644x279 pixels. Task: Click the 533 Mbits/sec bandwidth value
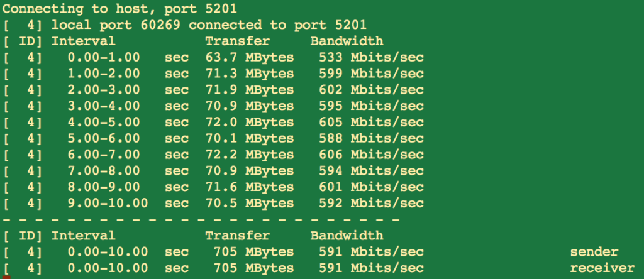coord(371,57)
